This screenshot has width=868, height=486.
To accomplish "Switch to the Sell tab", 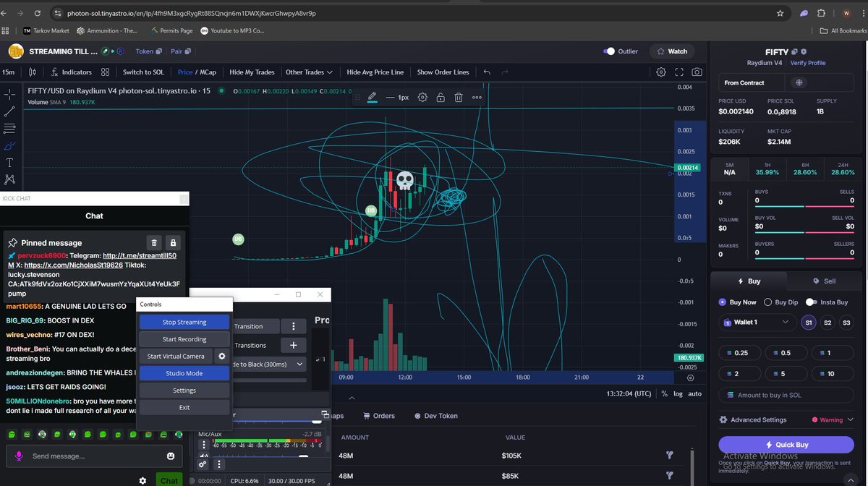I will click(x=824, y=281).
